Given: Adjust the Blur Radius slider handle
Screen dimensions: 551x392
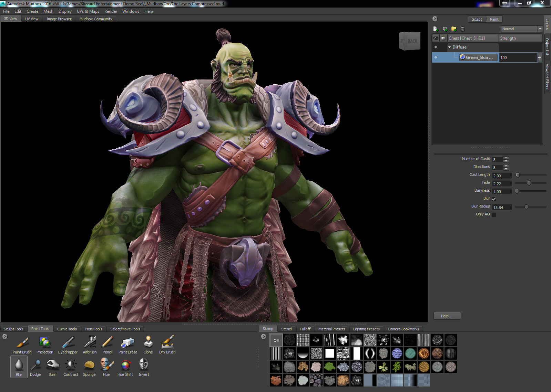Looking at the screenshot, I should (x=526, y=207).
